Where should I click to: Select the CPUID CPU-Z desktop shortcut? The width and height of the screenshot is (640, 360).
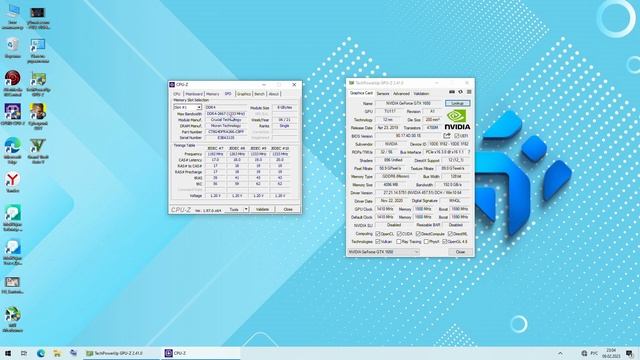(x=13, y=114)
